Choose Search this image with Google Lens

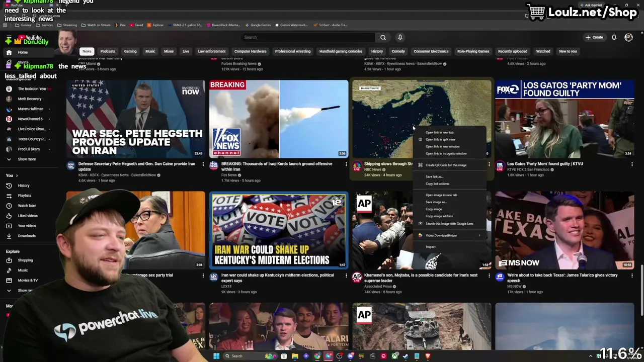click(449, 224)
